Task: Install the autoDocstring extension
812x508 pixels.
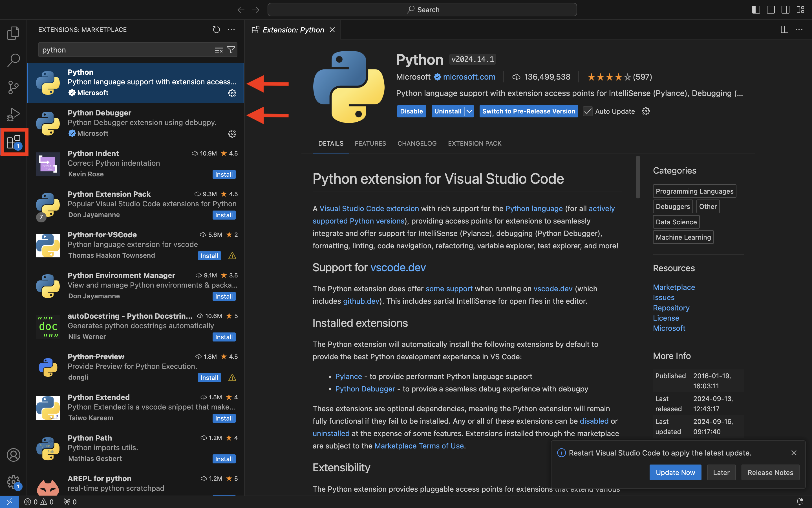Action: pos(224,337)
